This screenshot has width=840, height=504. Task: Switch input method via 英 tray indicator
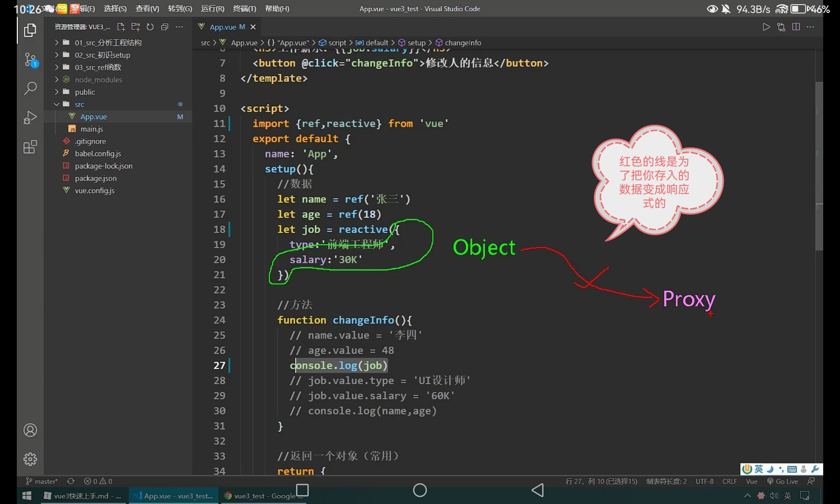[787, 496]
